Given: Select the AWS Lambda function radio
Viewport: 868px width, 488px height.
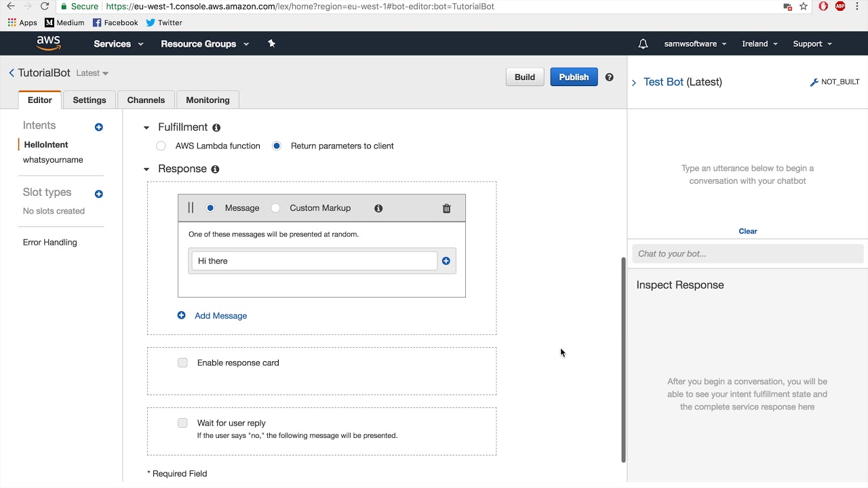Looking at the screenshot, I should pos(161,146).
